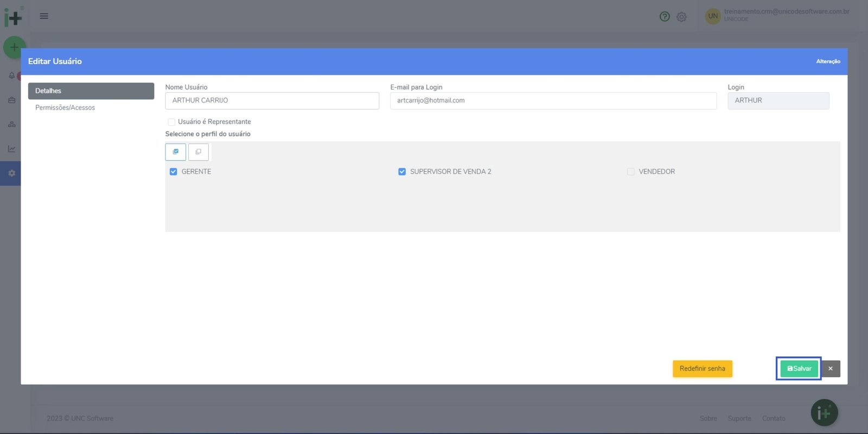Enable 'Usuário é Representante' checkbox

[171, 122]
